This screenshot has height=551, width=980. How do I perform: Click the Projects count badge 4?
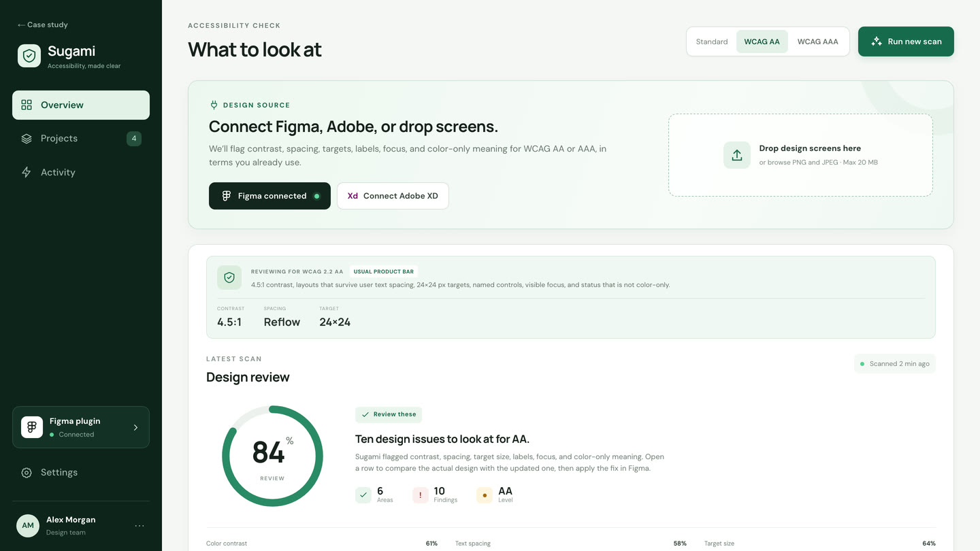(x=134, y=139)
